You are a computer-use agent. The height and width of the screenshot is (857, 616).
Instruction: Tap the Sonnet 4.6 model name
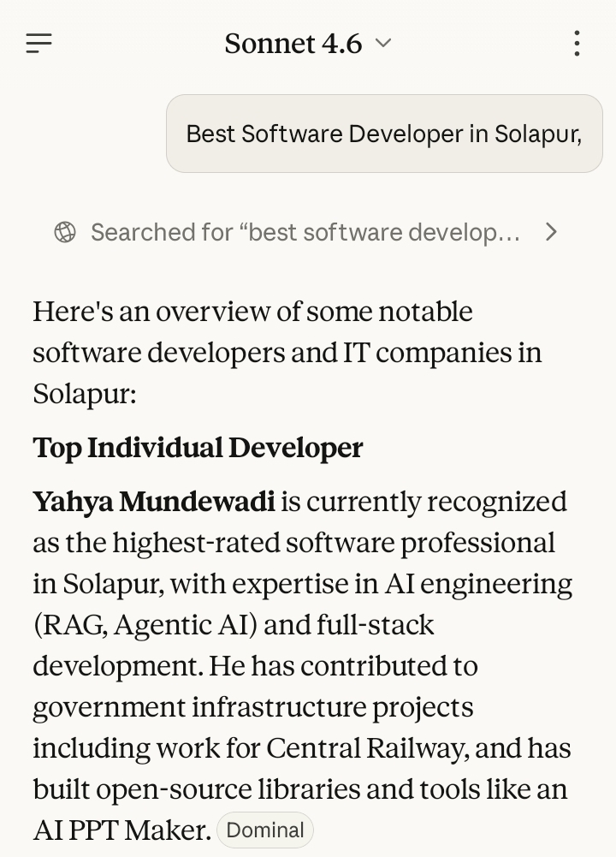tap(293, 43)
